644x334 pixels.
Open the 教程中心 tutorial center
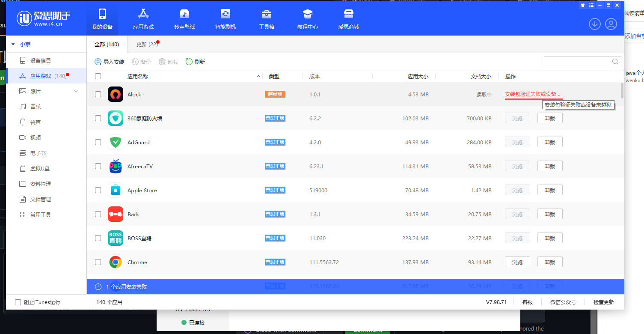[307, 19]
